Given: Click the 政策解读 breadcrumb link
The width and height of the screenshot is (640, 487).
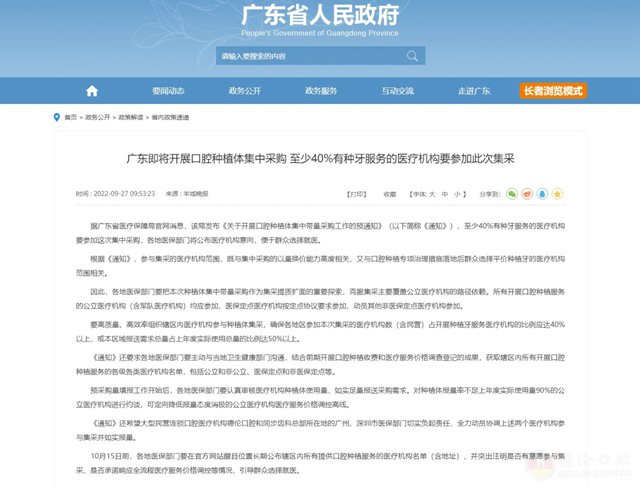Looking at the screenshot, I should (x=131, y=117).
